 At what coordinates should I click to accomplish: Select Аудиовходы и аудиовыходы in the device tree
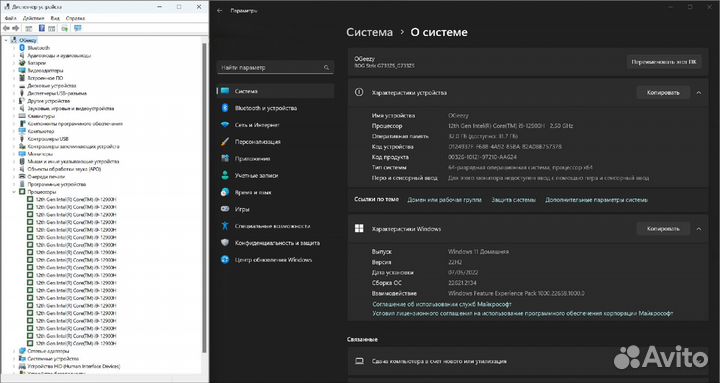click(x=59, y=56)
